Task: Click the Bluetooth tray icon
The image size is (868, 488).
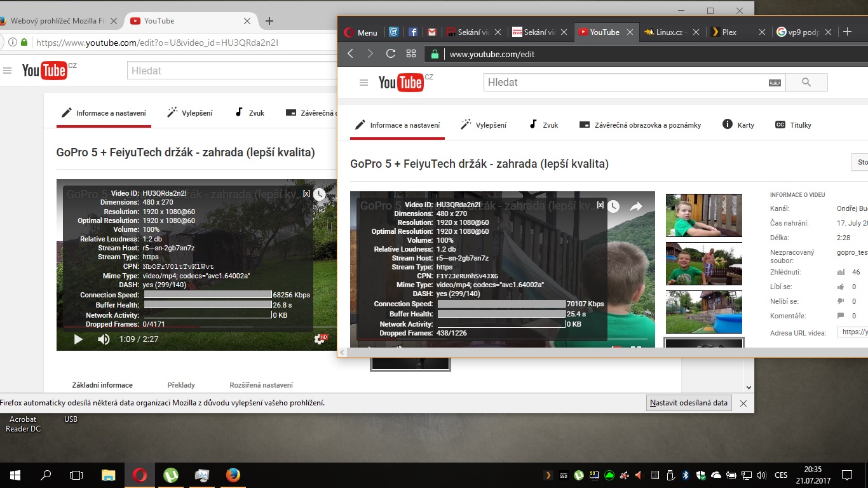Action: click(686, 475)
